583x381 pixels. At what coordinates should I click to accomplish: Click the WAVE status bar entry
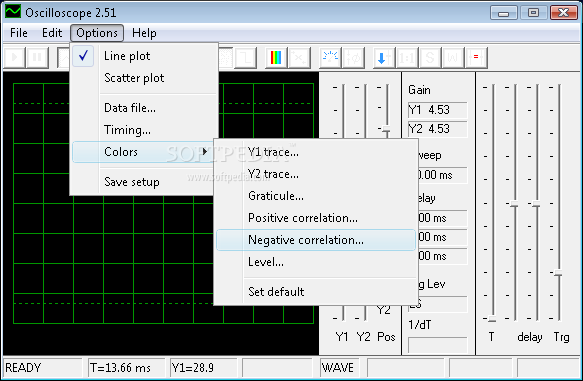338,368
